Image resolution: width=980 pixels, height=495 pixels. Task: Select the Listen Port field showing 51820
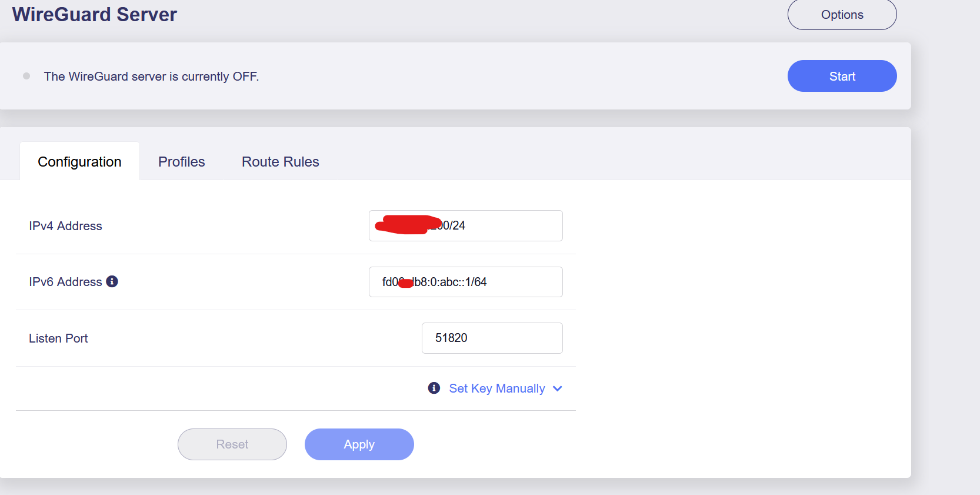point(492,338)
